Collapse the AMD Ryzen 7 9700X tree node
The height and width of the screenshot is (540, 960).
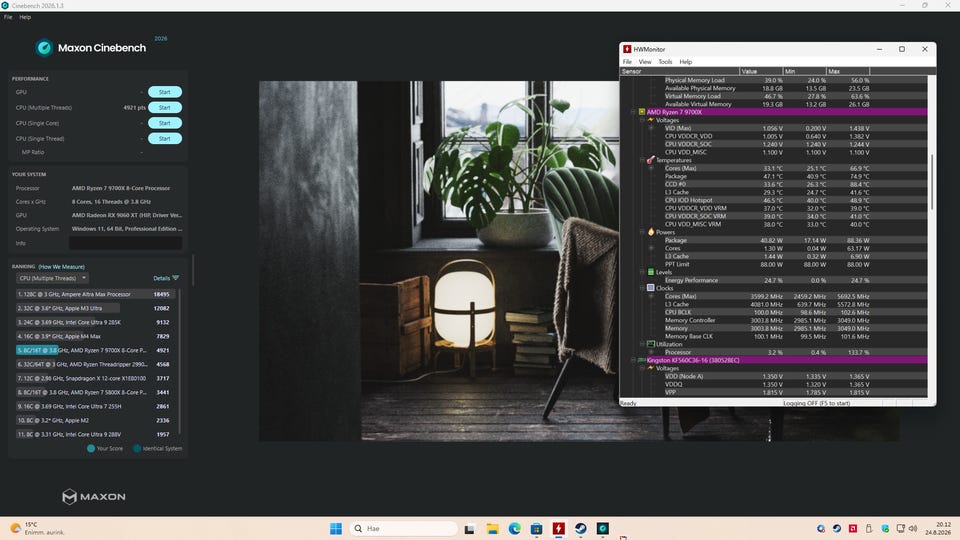634,112
